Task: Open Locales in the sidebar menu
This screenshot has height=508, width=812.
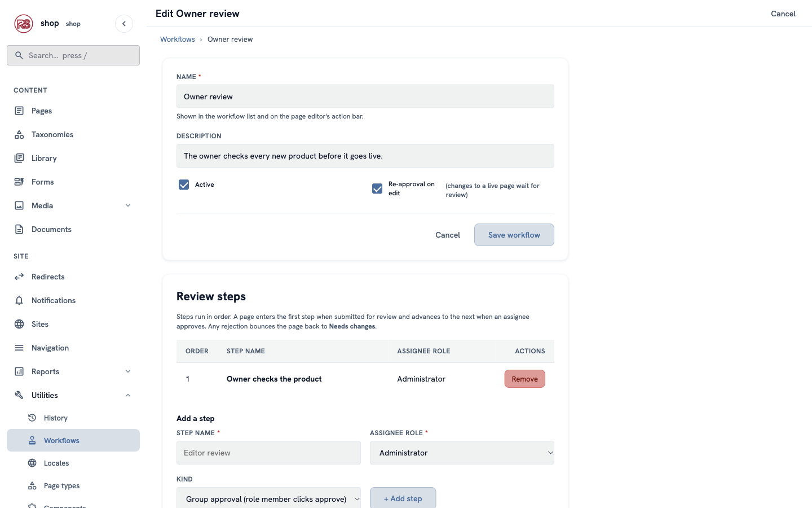Action: click(x=73, y=463)
